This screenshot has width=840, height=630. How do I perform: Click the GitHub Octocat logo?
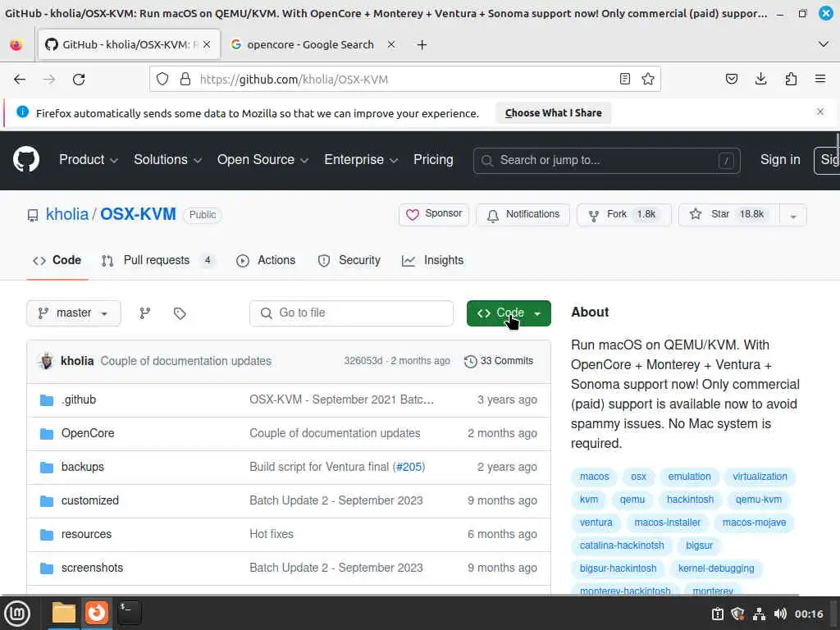[25, 159]
